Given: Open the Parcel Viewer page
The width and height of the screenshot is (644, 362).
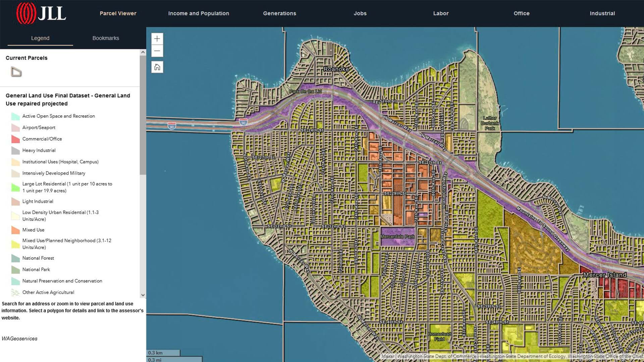Looking at the screenshot, I should (x=118, y=13).
